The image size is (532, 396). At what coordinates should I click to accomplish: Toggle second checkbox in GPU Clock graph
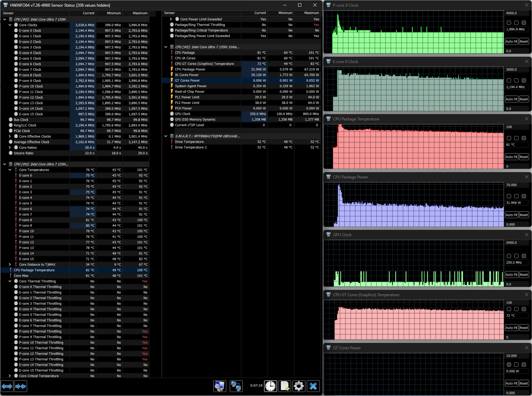[516, 256]
